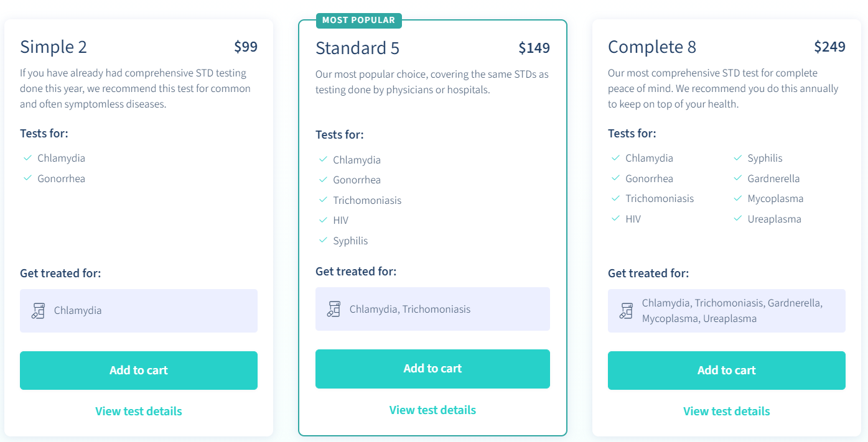View test details for Simple 2

[x=139, y=411]
